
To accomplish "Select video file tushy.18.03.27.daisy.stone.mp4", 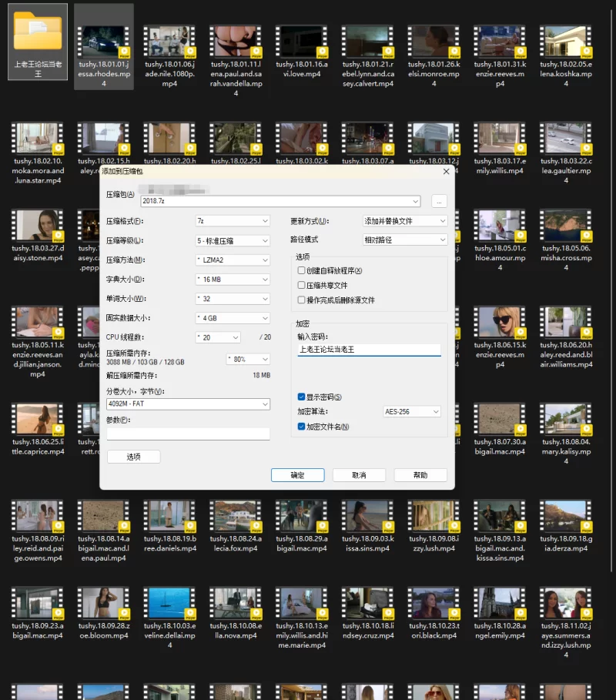I will pos(38,236).
